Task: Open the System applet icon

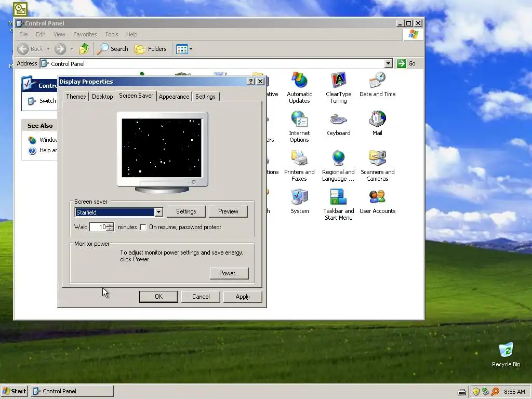Action: (x=299, y=197)
